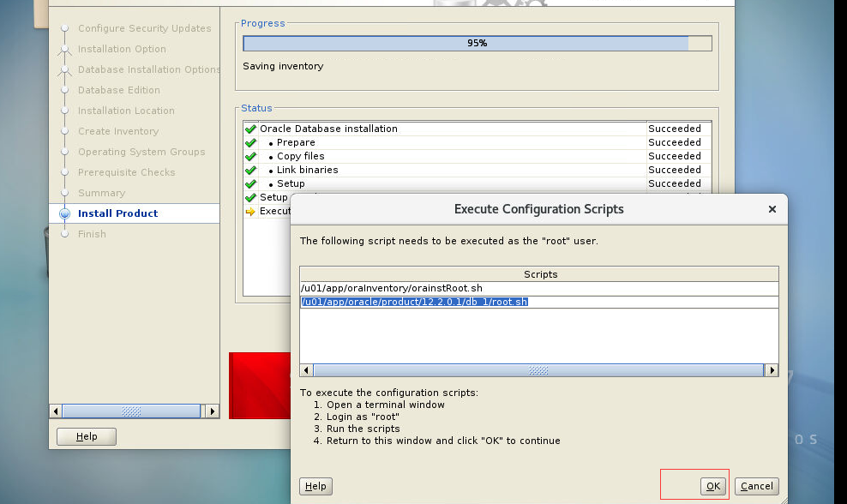This screenshot has width=847, height=504.
Task: Click the scripts horizontal scrollbar thumb
Action: coord(538,370)
